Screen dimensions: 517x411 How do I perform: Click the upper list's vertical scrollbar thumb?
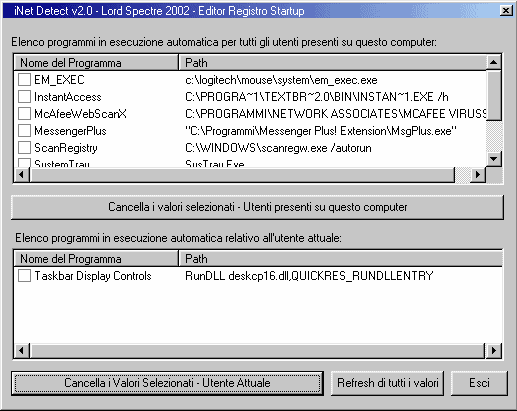494,95
